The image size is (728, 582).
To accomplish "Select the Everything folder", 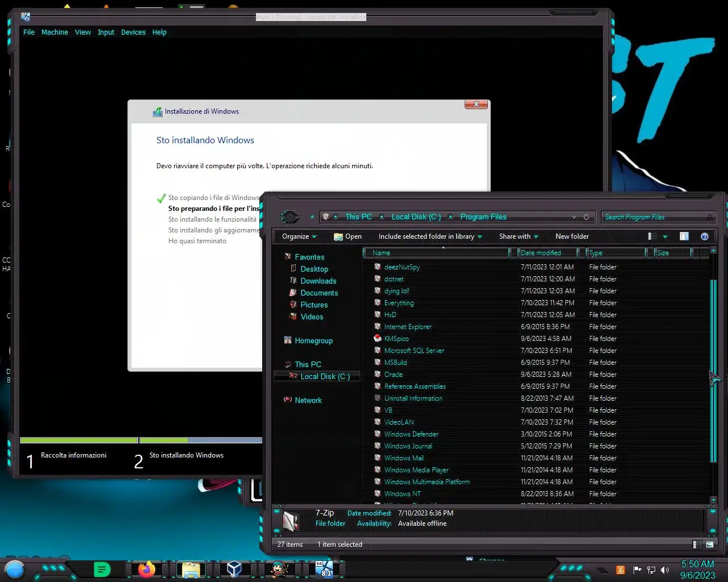I will pyautogui.click(x=399, y=303).
